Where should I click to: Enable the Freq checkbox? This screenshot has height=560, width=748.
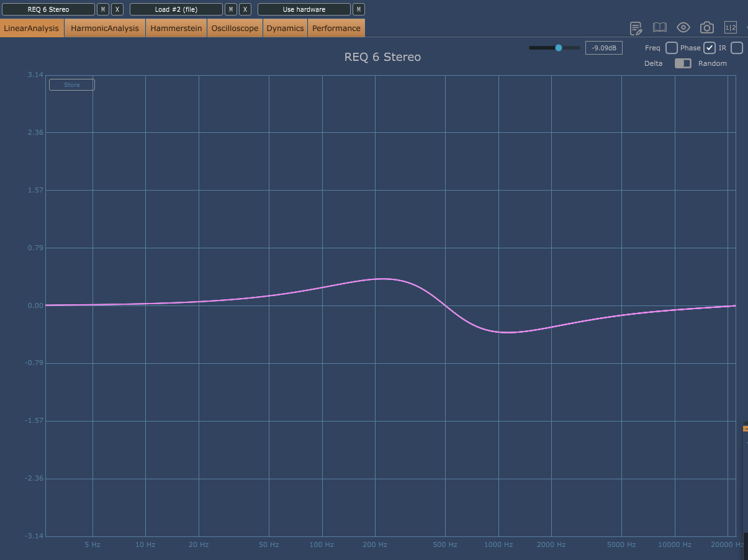tap(671, 48)
